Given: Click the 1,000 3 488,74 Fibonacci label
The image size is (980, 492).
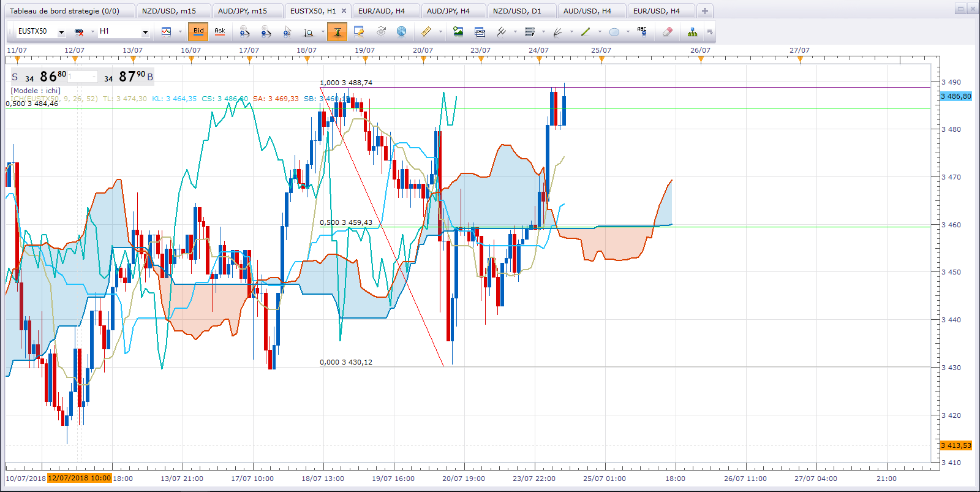Looking at the screenshot, I should [346, 83].
